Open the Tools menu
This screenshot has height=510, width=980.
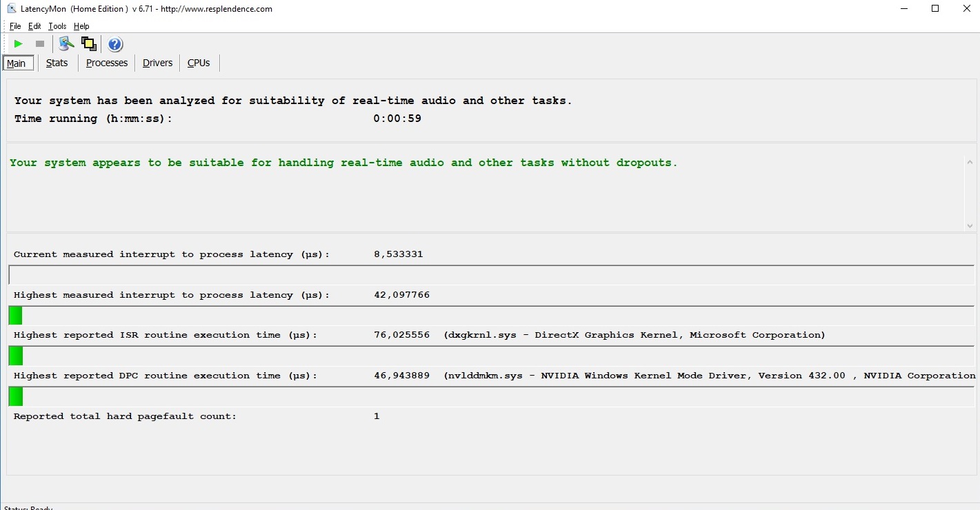[x=57, y=26]
